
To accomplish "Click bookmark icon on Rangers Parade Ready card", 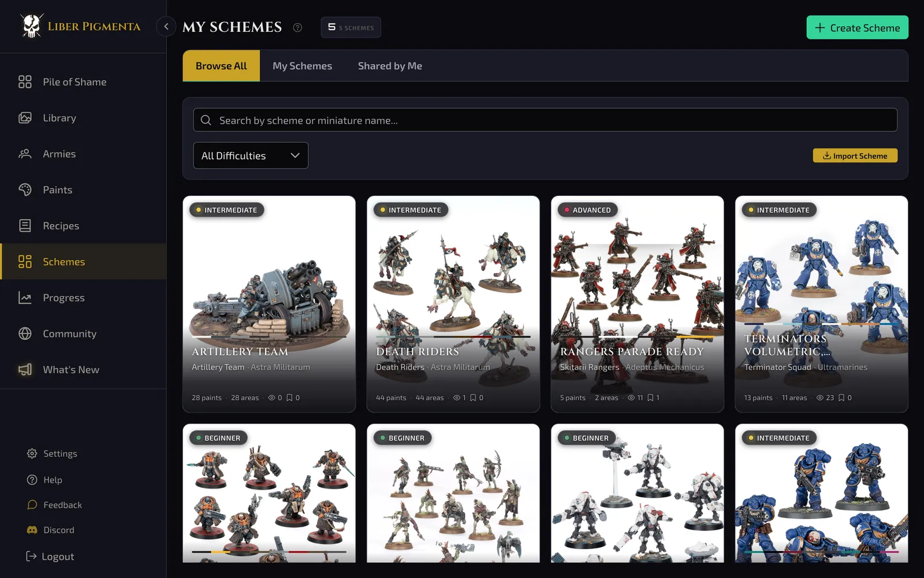I will pyautogui.click(x=650, y=398).
